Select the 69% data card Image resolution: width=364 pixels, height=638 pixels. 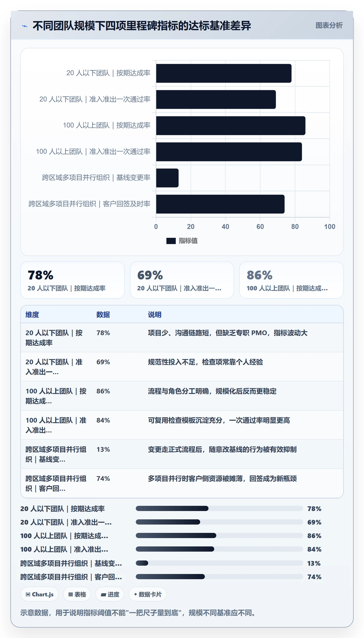click(182, 280)
